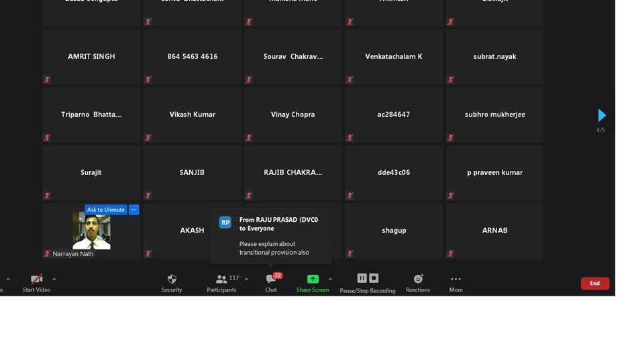Click muted mic icon on Venkatachalam K tile

coord(350,80)
